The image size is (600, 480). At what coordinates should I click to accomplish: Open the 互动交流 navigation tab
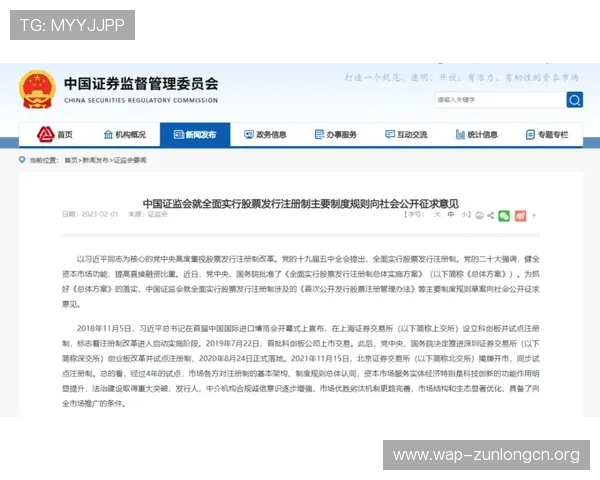pos(406,135)
